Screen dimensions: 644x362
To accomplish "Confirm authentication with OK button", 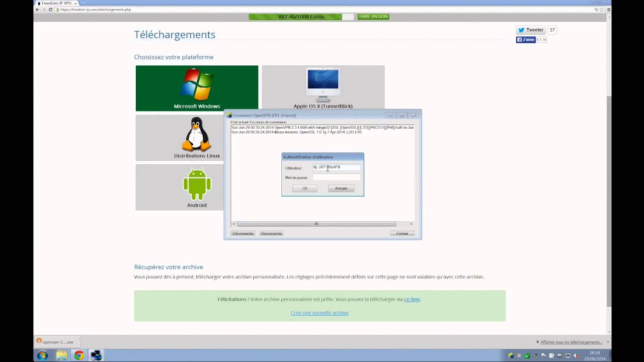I will click(x=305, y=188).
